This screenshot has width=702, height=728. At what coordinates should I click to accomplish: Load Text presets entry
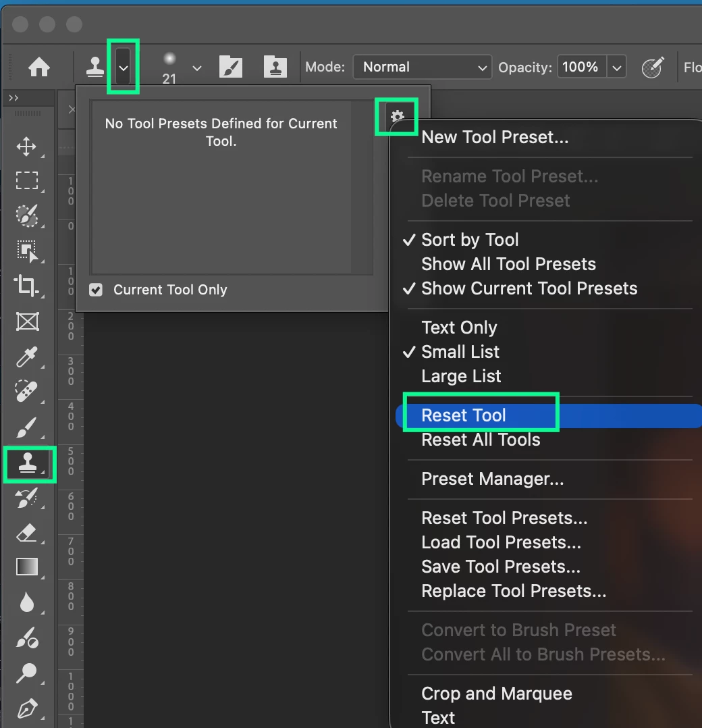[438, 718]
